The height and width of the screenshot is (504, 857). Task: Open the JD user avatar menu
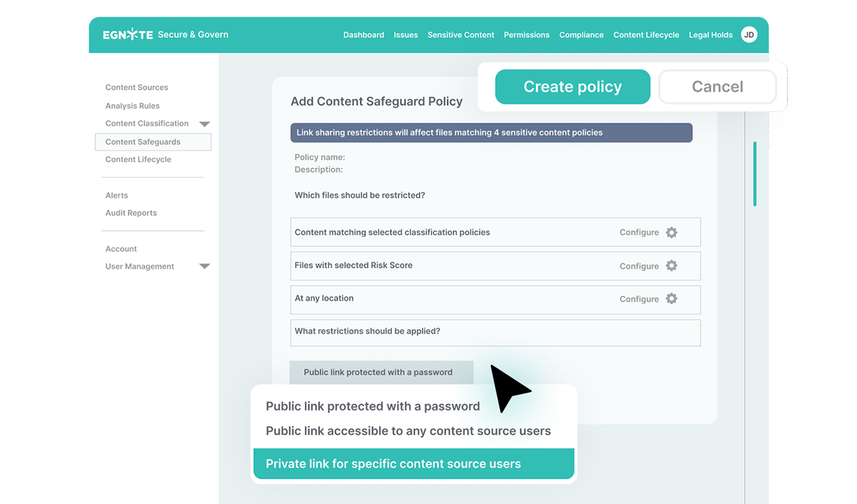[x=749, y=35]
